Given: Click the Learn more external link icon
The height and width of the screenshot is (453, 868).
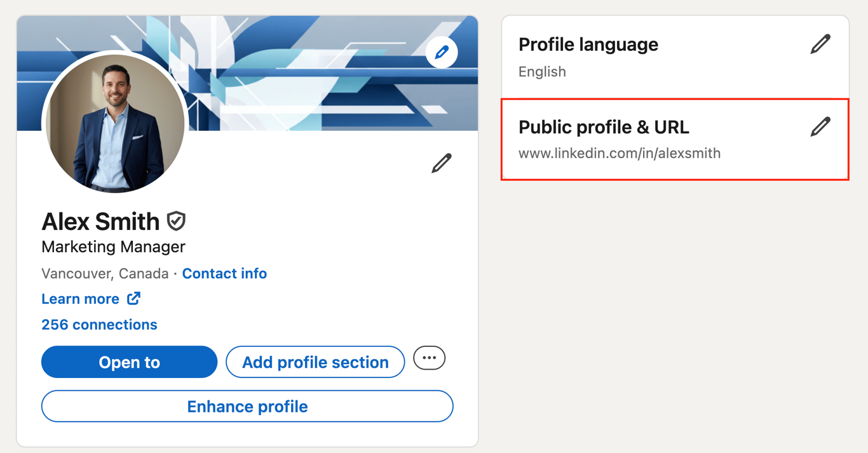Looking at the screenshot, I should 133,298.
